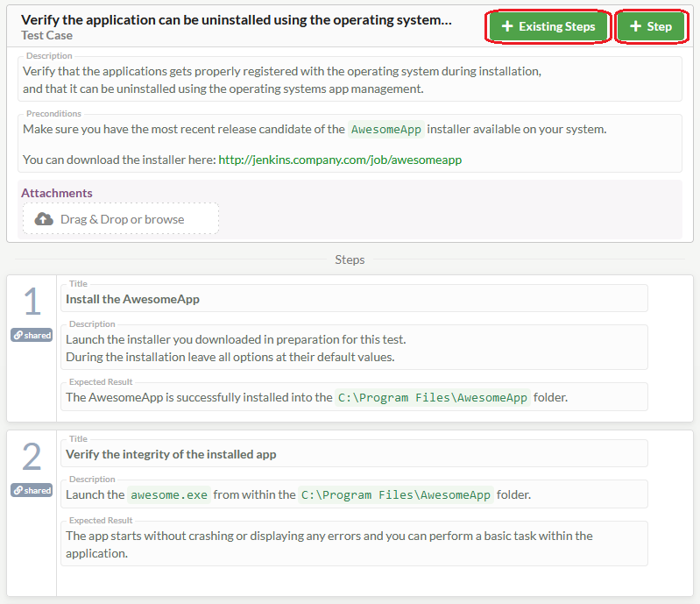The image size is (700, 604).
Task: Click the green Step button
Action: [x=650, y=26]
